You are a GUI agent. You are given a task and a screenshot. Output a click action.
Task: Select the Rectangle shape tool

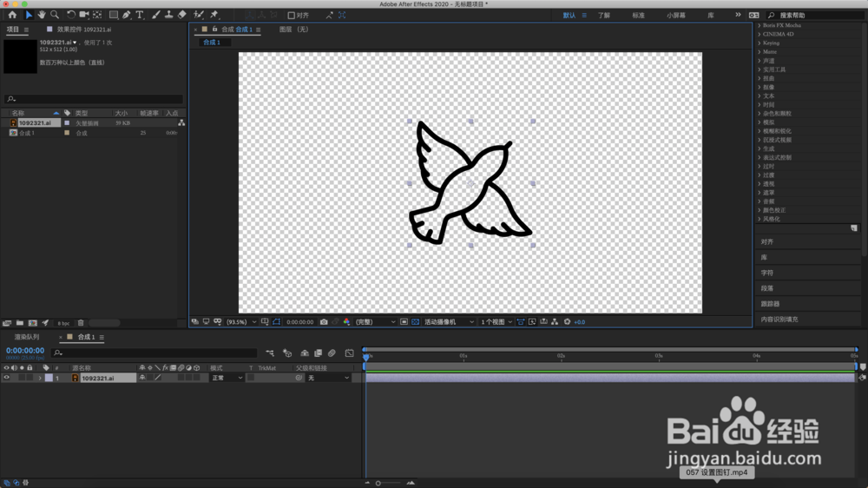[x=114, y=15]
